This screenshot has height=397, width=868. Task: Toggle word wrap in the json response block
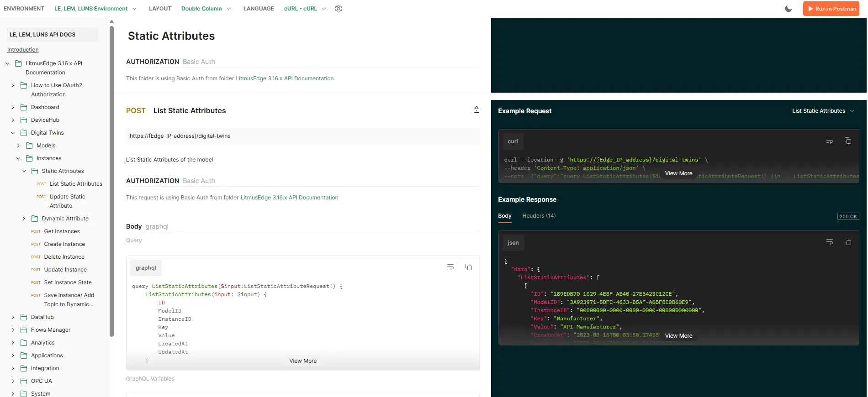830,242
